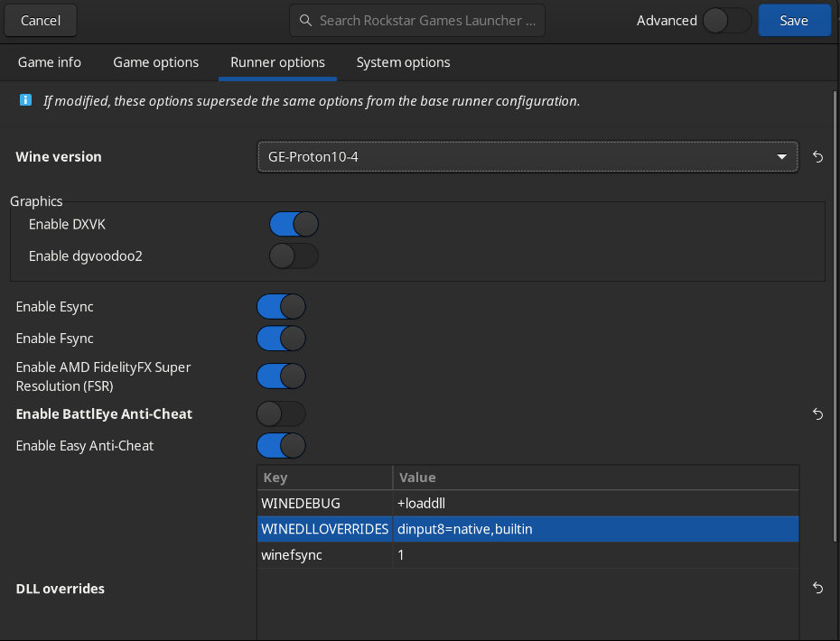Click the Enable BattlEye Anti-Cheat label
Image resolution: width=840 pixels, height=641 pixels.
coord(104,414)
